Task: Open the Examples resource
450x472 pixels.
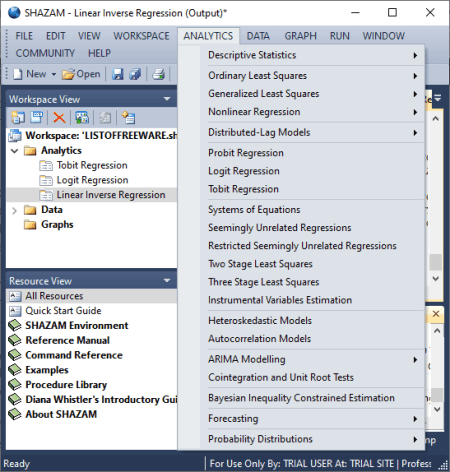Action: pyautogui.click(x=47, y=370)
